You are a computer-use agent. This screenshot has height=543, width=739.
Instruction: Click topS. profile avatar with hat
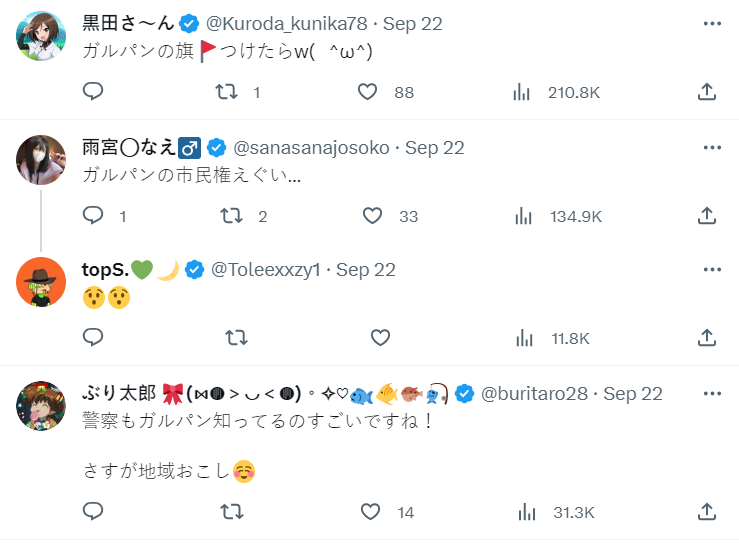(x=42, y=283)
